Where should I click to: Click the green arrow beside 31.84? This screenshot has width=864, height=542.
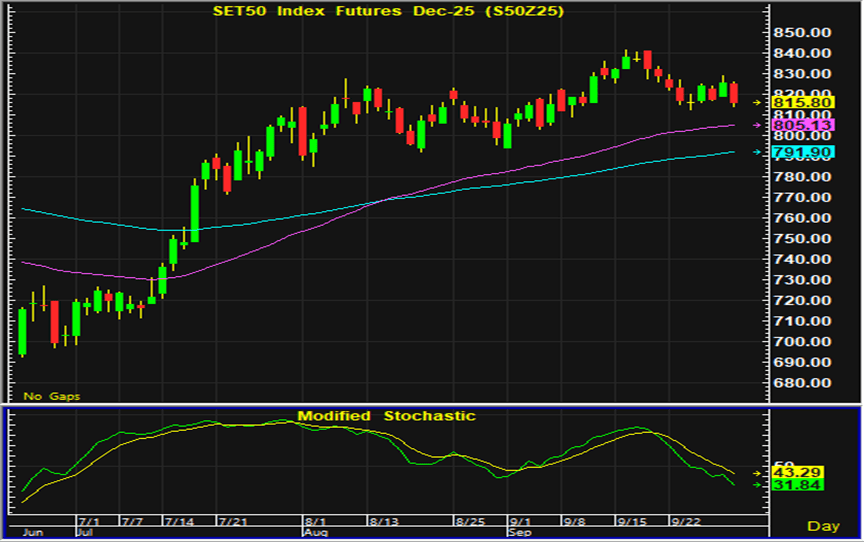[x=757, y=485]
